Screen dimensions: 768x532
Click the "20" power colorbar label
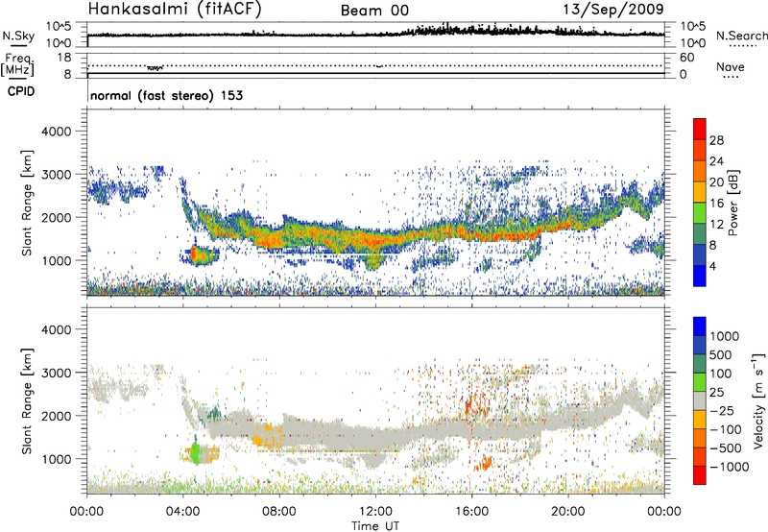[716, 182]
